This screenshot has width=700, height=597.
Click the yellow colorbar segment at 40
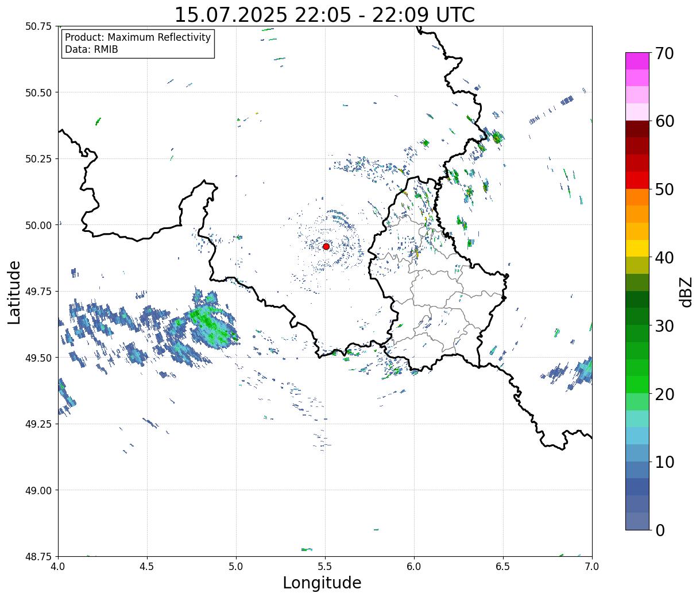coord(637,248)
